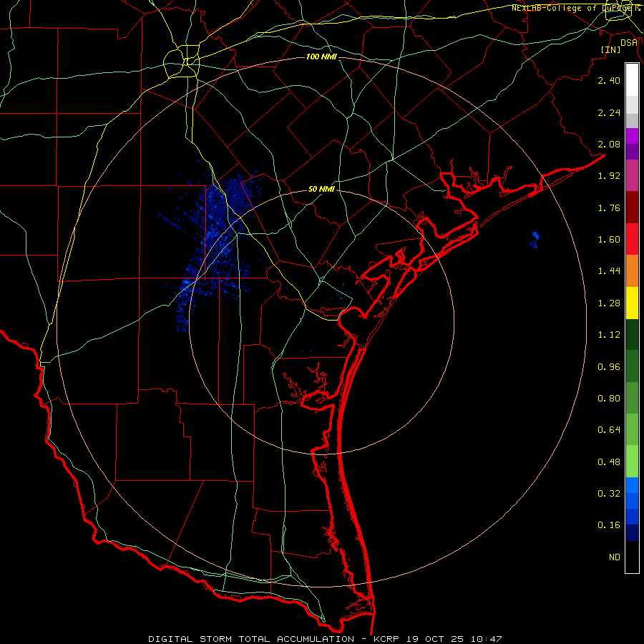Screen dimensions: 644x644
Task: Click the '0.32' legend value
Action: (609, 494)
